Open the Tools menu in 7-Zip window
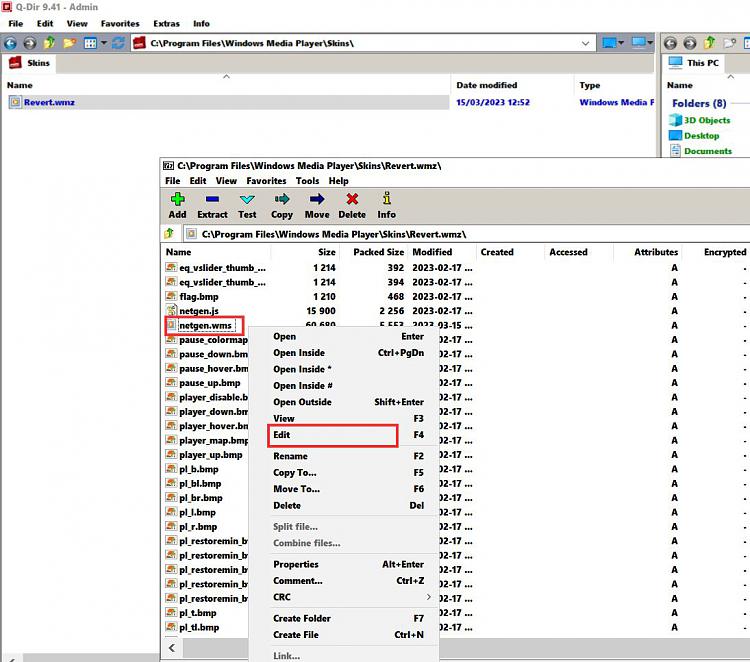750x662 pixels. pyautogui.click(x=307, y=181)
